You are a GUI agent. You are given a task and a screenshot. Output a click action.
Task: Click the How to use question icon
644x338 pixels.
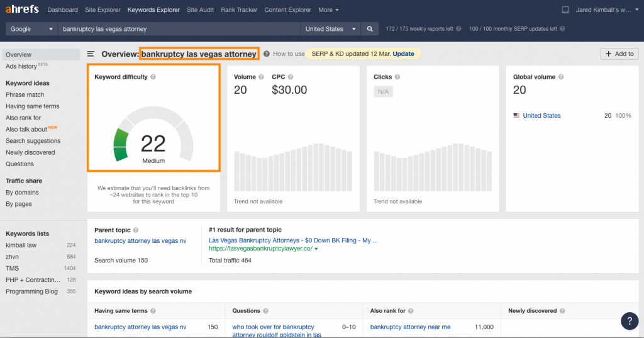tap(267, 54)
